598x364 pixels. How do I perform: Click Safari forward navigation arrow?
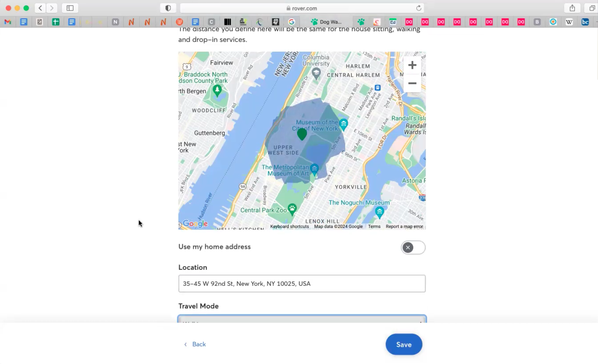coord(52,8)
